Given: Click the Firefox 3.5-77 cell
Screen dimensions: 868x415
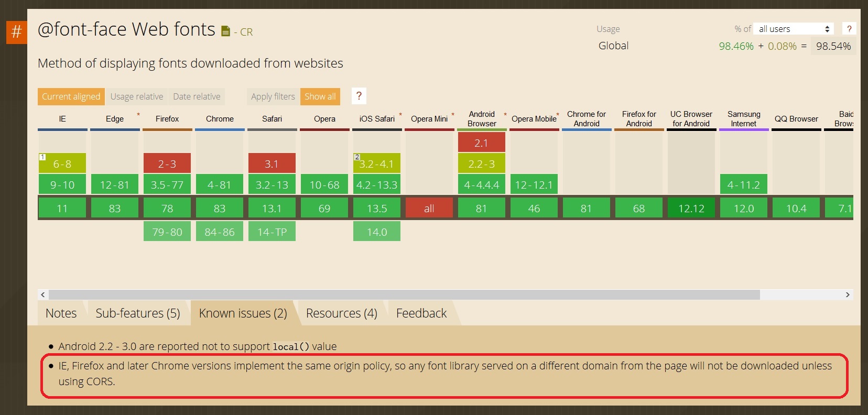Looking at the screenshot, I should [167, 184].
